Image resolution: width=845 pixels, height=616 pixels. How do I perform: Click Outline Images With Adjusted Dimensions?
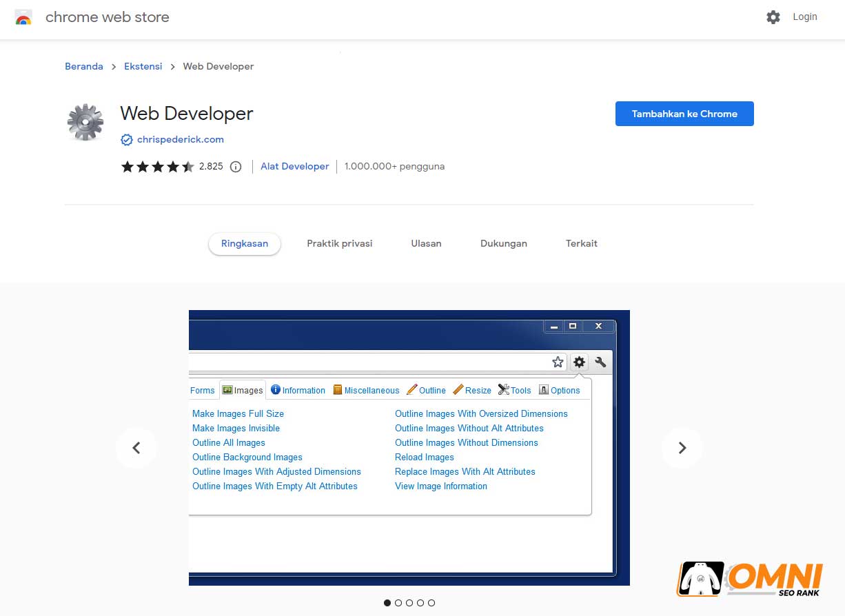pyautogui.click(x=276, y=471)
